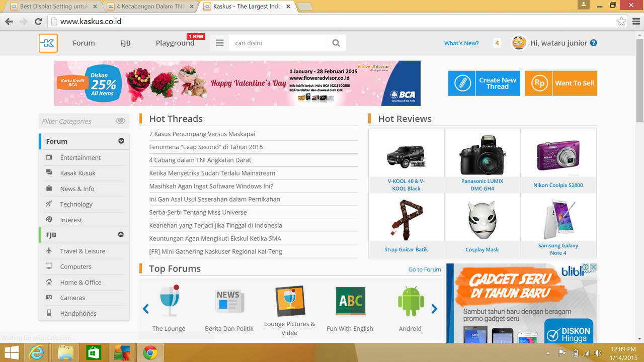This screenshot has width=644, height=362.
Task: Launch Internet Explorer from taskbar
Action: coord(36,353)
